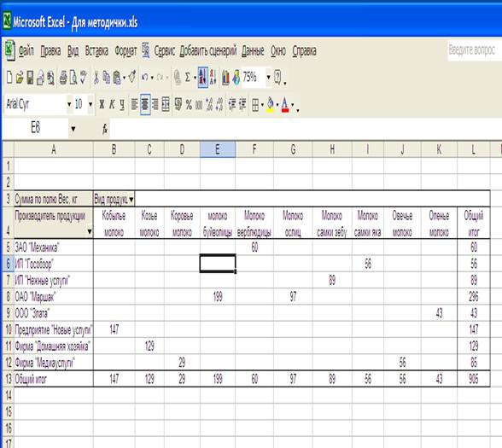Open the Данные menu
This screenshot has width=502, height=448.
point(253,51)
